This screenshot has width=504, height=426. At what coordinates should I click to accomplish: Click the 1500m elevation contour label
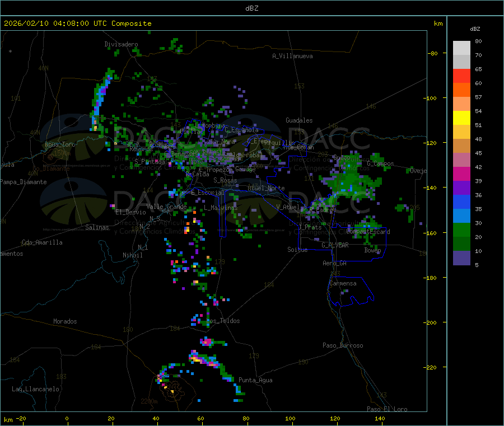[x=62, y=153]
